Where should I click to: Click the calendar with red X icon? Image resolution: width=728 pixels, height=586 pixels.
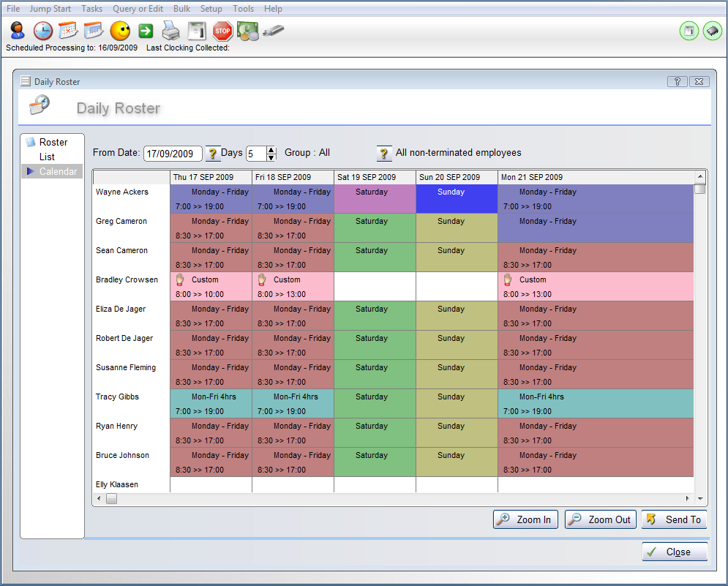pyautogui.click(x=68, y=31)
